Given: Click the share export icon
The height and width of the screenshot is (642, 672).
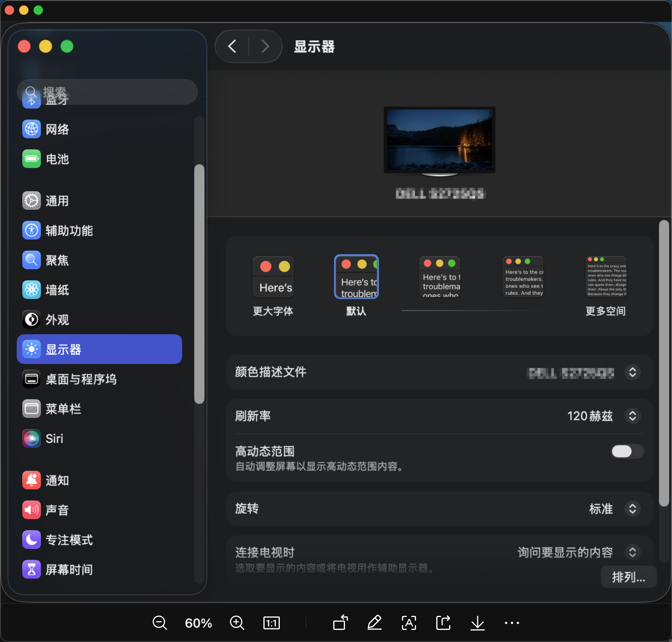Looking at the screenshot, I should 443,623.
